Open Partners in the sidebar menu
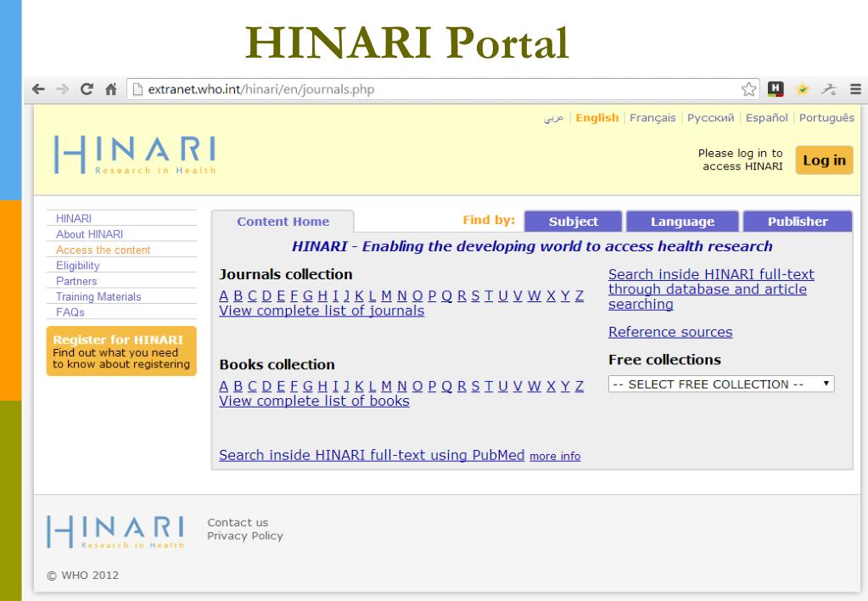The image size is (868, 601). pos(76,281)
